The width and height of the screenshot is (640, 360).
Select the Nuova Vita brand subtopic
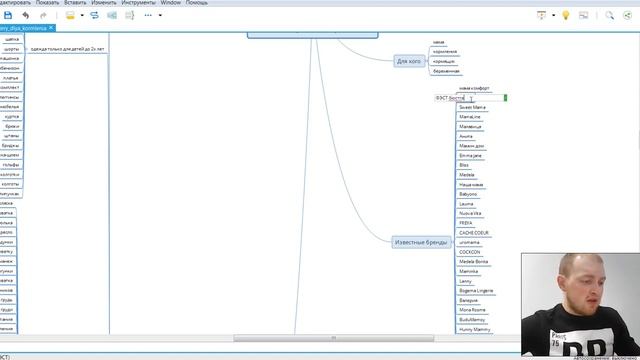(470, 213)
